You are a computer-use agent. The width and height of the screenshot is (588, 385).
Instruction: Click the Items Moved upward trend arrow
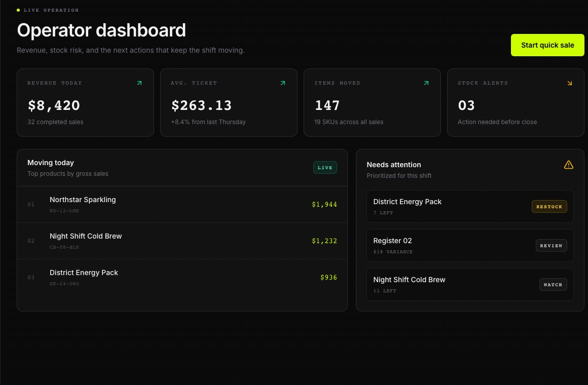click(x=426, y=83)
